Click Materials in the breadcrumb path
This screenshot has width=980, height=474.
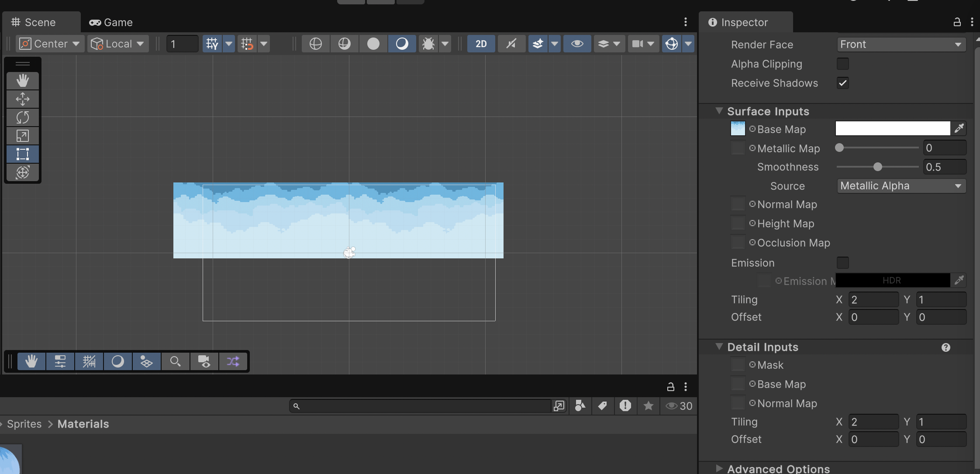pos(83,424)
